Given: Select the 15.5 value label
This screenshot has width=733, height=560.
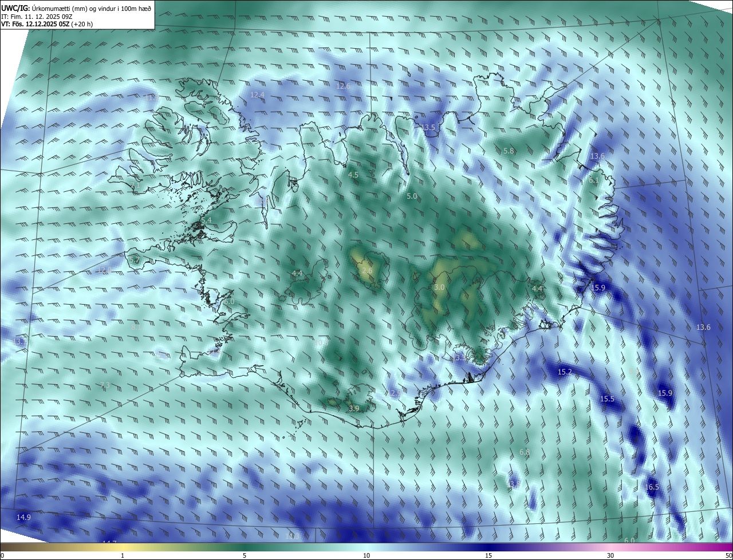Looking at the screenshot, I should 607,399.
